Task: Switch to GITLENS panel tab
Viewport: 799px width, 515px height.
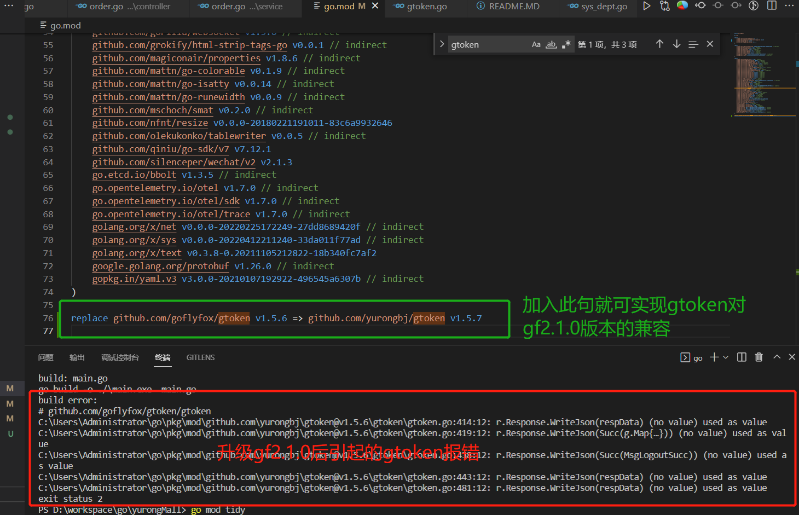Action: (x=200, y=358)
